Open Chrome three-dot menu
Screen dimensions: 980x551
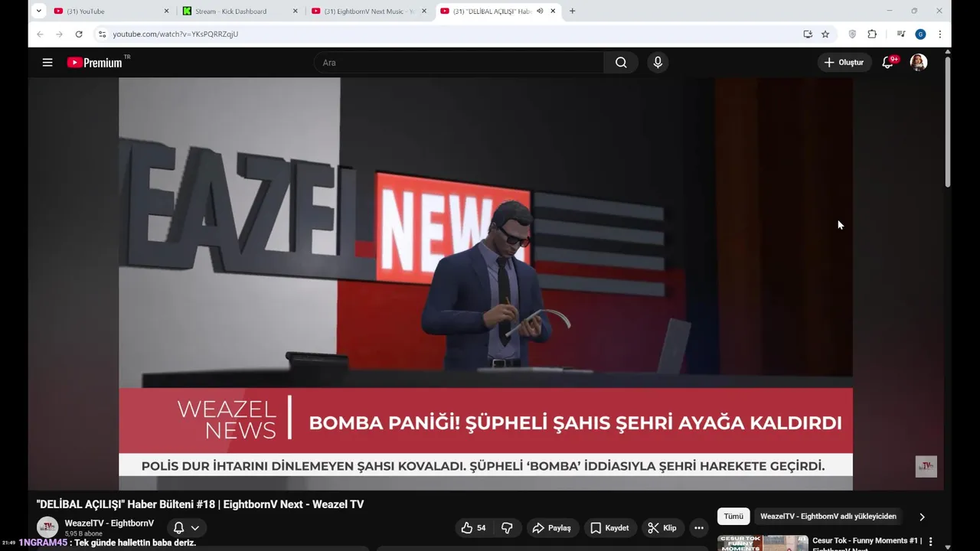click(x=939, y=34)
